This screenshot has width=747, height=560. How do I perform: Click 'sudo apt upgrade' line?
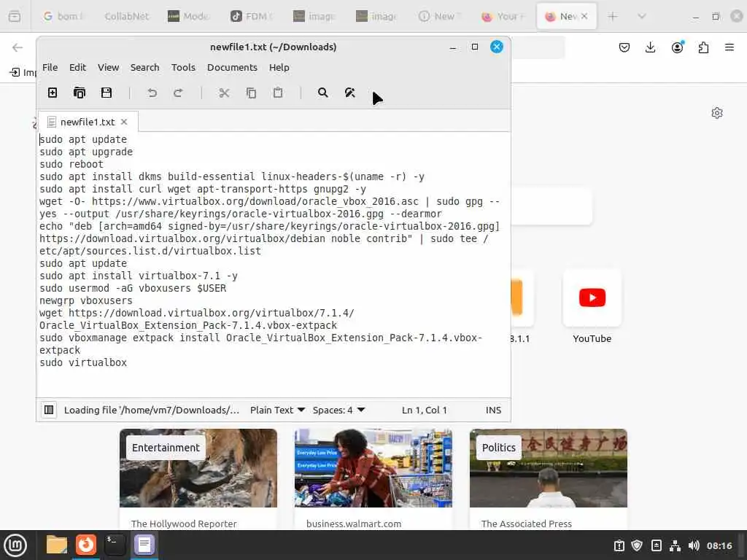click(x=86, y=152)
